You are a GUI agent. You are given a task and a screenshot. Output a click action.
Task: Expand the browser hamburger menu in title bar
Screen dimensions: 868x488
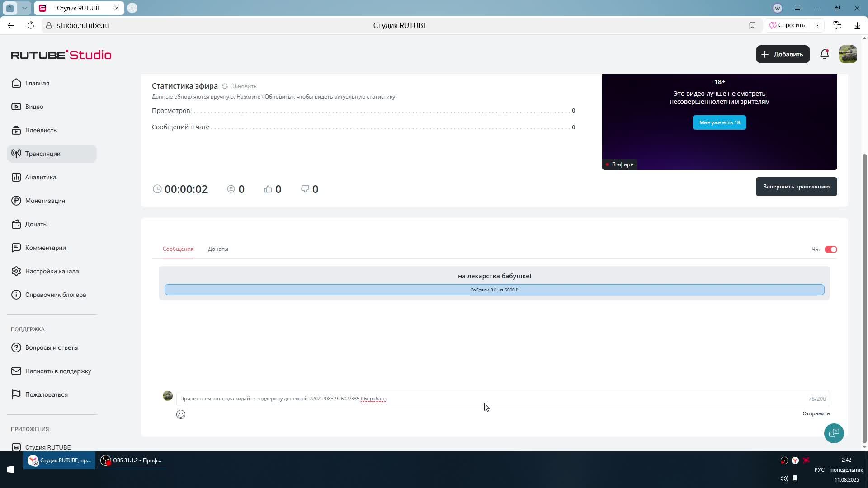[x=797, y=8]
